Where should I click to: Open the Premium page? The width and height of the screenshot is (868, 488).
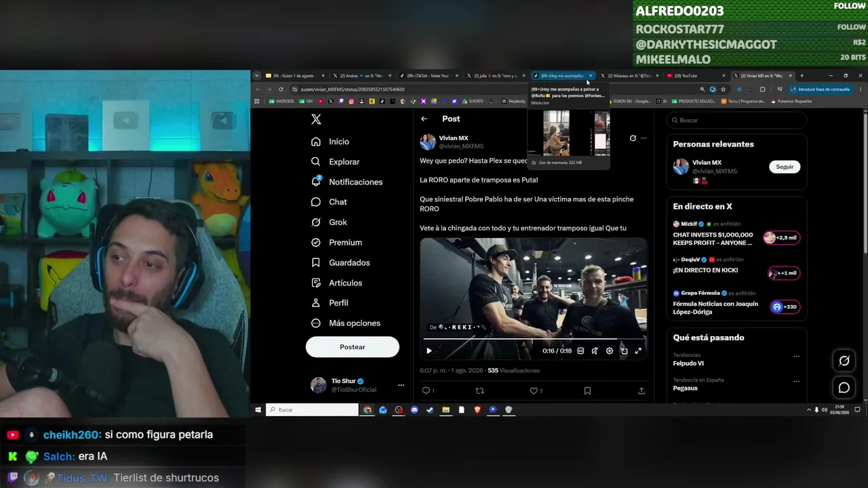[336, 243]
